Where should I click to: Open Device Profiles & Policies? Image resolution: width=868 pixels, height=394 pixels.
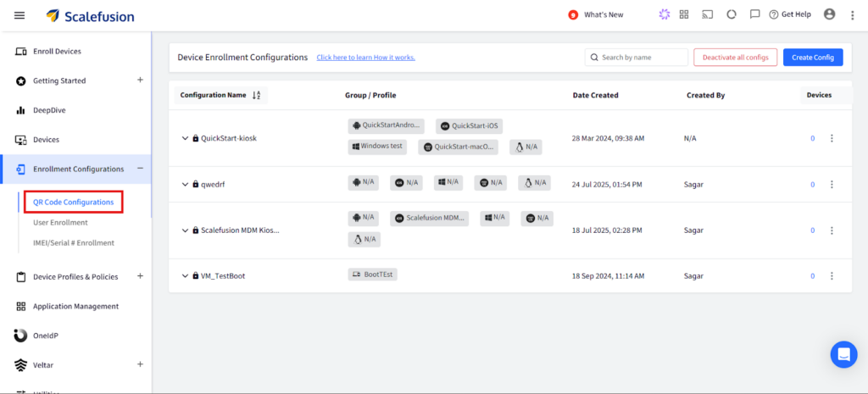point(75,277)
